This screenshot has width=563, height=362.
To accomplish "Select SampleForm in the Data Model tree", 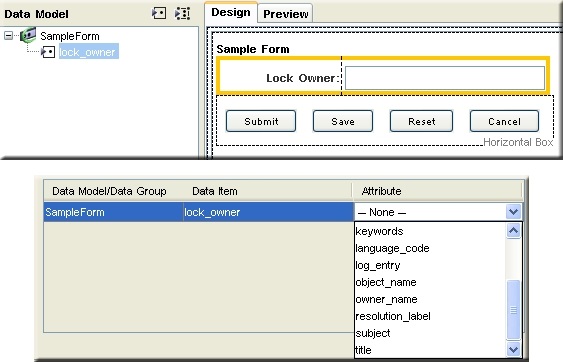I will coord(70,36).
